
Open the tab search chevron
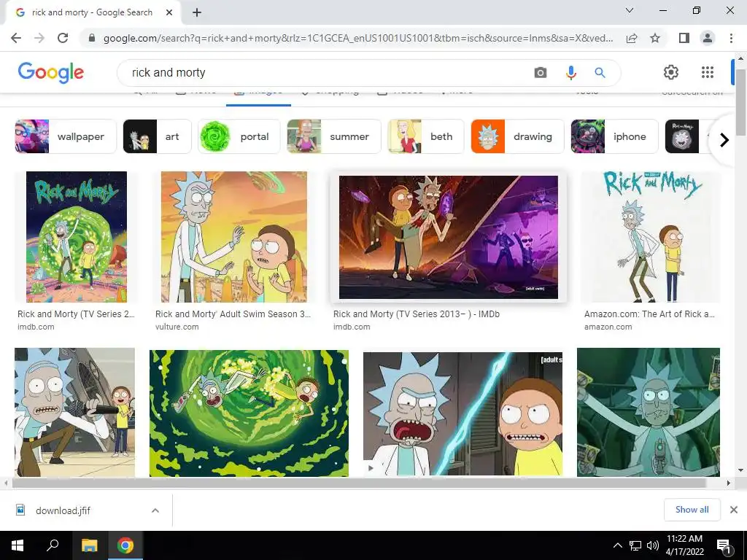pyautogui.click(x=630, y=10)
